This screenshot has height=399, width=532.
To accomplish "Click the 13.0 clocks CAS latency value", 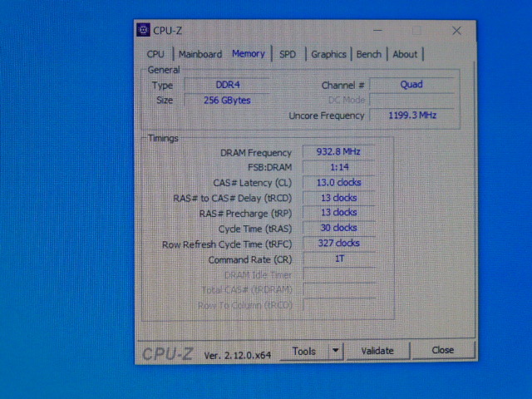I will [338, 183].
